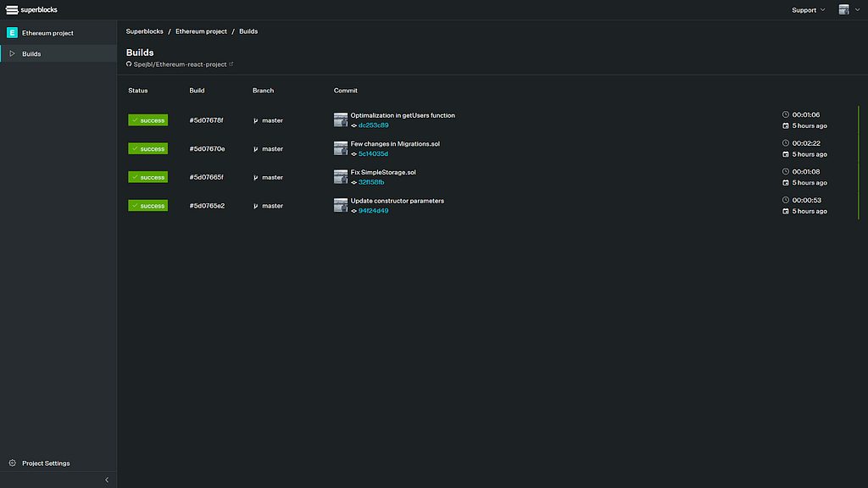This screenshot has height=488, width=868.
Task: Click clock icon beside duration 00:01:08
Action: coord(786,171)
